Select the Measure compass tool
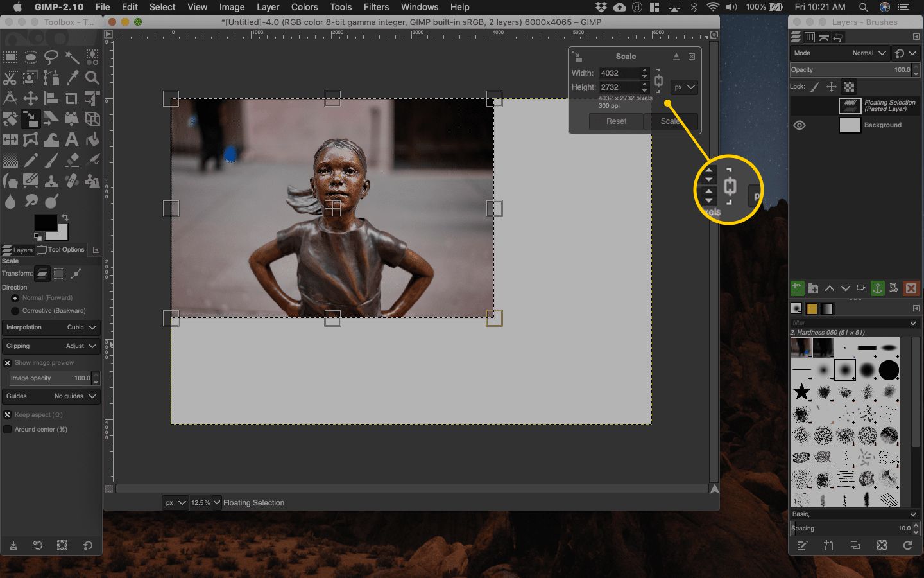This screenshot has width=924, height=578. tap(10, 98)
